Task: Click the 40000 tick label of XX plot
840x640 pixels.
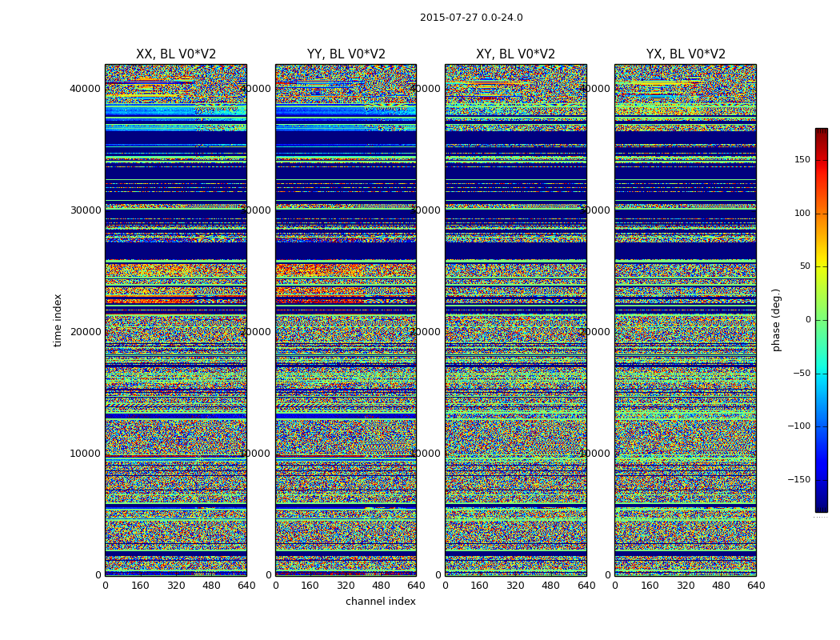Action: click(85, 88)
